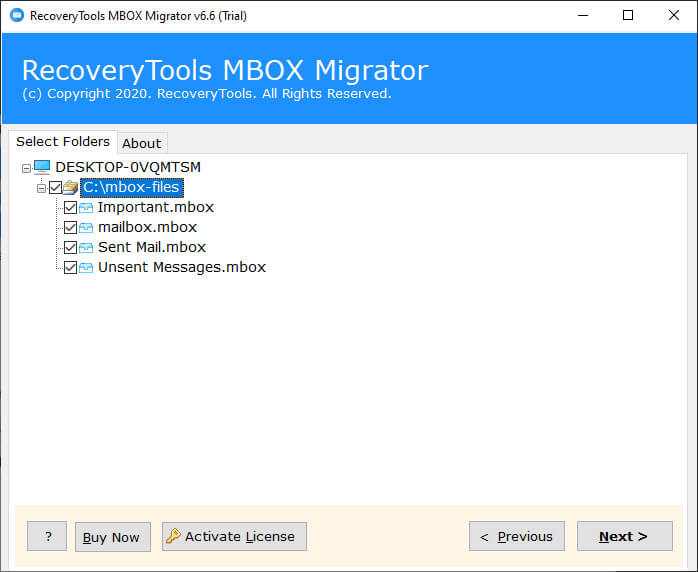The image size is (698, 572).
Task: Click the Important.mbox mailbox icon
Action: point(86,207)
